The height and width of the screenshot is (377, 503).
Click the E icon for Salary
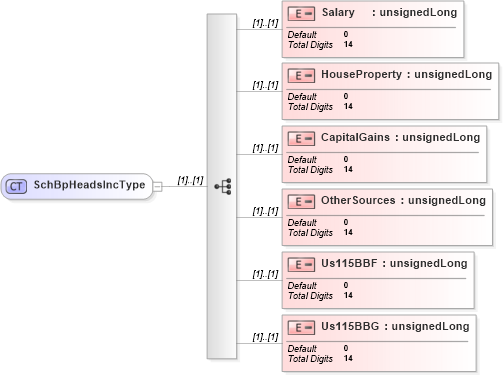pyautogui.click(x=301, y=14)
